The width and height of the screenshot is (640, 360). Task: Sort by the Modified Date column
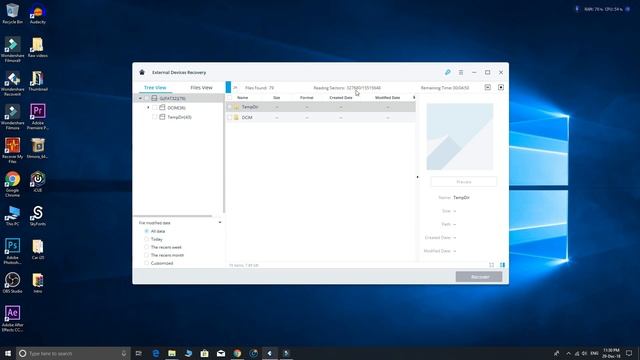387,98
